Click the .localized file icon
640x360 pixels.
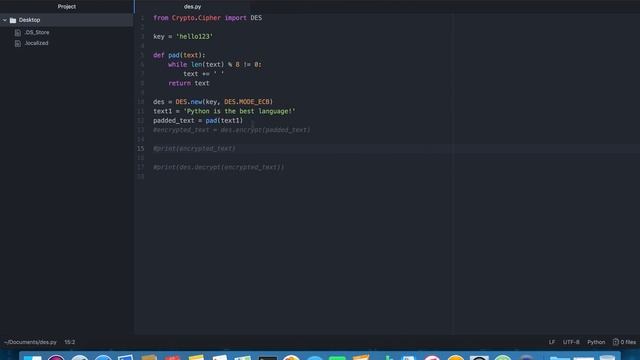tap(18, 43)
